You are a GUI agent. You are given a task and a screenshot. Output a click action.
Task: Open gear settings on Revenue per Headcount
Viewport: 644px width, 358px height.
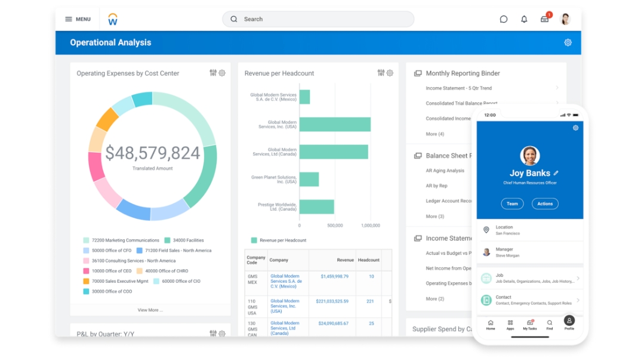click(x=390, y=73)
